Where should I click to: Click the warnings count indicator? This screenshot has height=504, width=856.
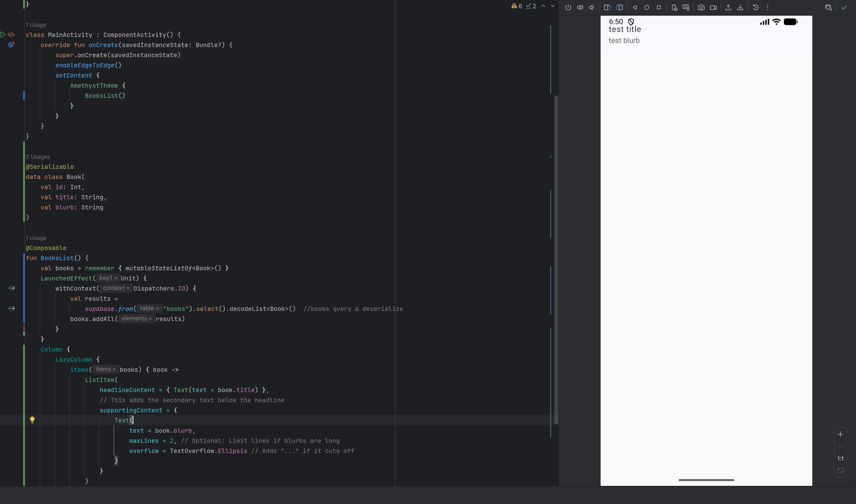(x=517, y=6)
